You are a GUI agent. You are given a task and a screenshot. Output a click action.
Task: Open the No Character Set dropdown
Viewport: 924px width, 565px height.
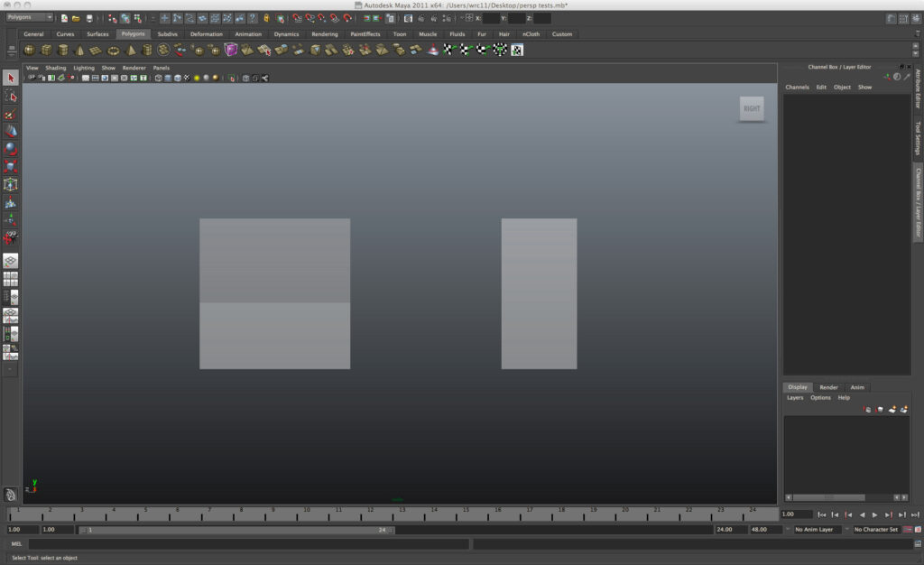[x=876, y=530]
